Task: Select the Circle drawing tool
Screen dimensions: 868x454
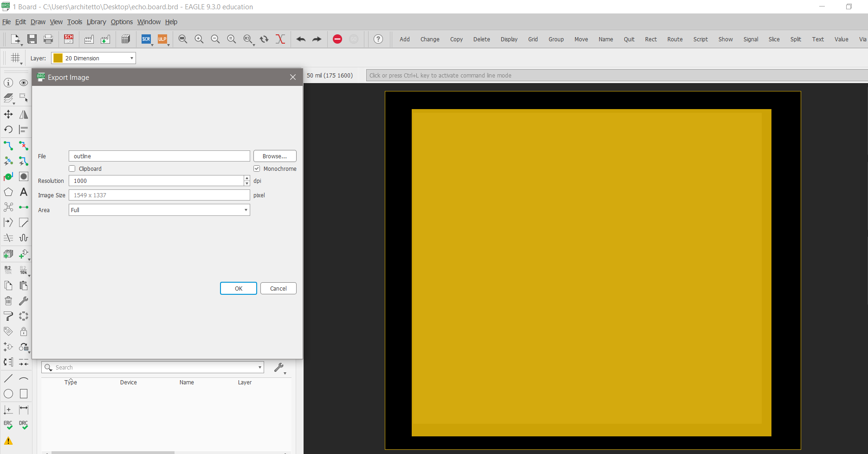Action: point(8,394)
